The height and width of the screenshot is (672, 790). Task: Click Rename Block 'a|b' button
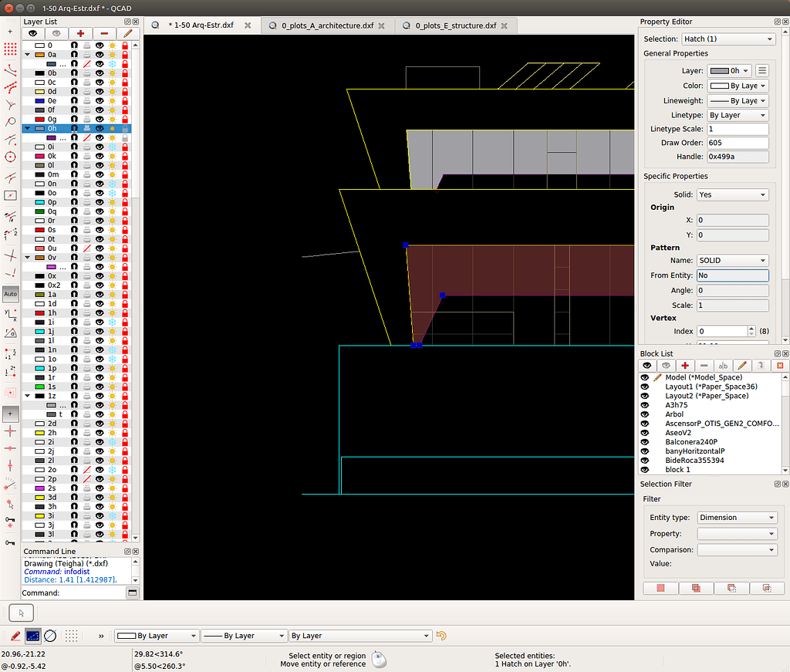723,365
